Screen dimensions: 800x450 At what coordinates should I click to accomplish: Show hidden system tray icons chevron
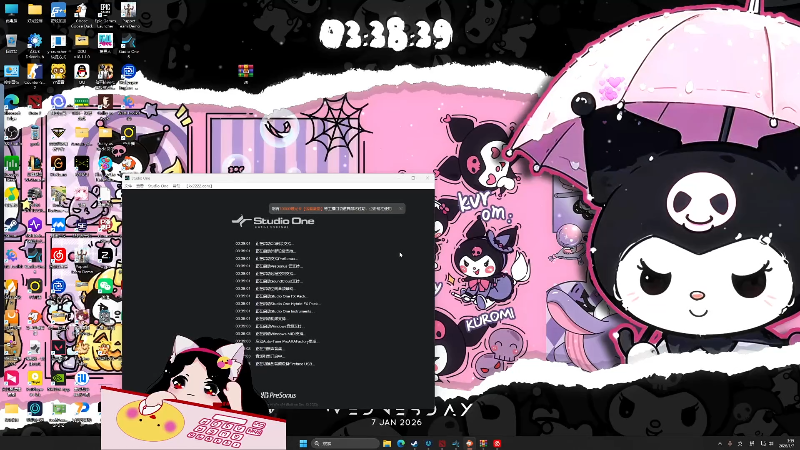coord(720,444)
